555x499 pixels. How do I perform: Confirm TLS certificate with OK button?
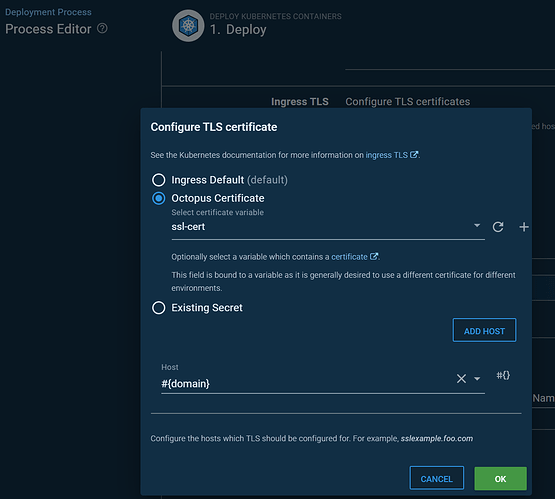[x=500, y=478]
